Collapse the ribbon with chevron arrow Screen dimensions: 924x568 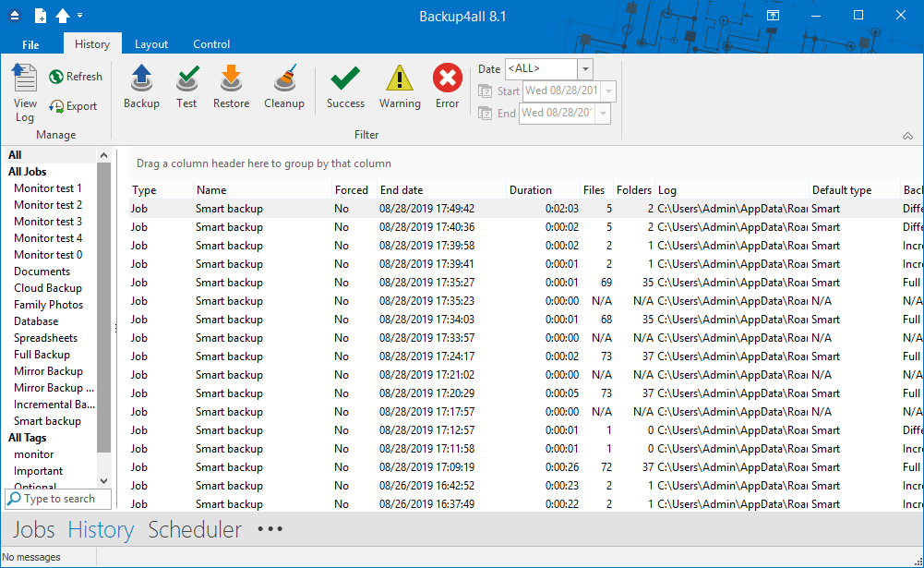[907, 137]
